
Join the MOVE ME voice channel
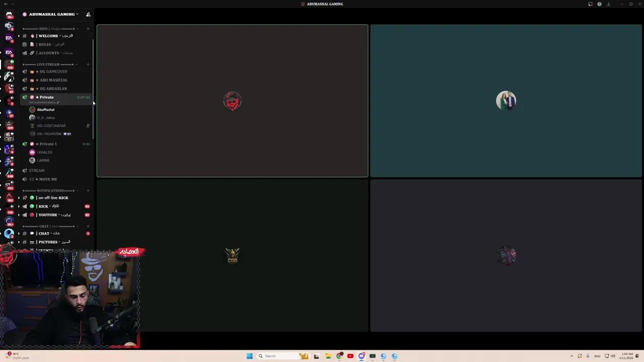coord(56,179)
